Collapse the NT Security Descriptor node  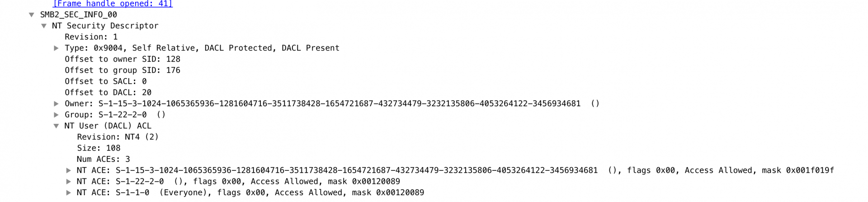click(44, 26)
